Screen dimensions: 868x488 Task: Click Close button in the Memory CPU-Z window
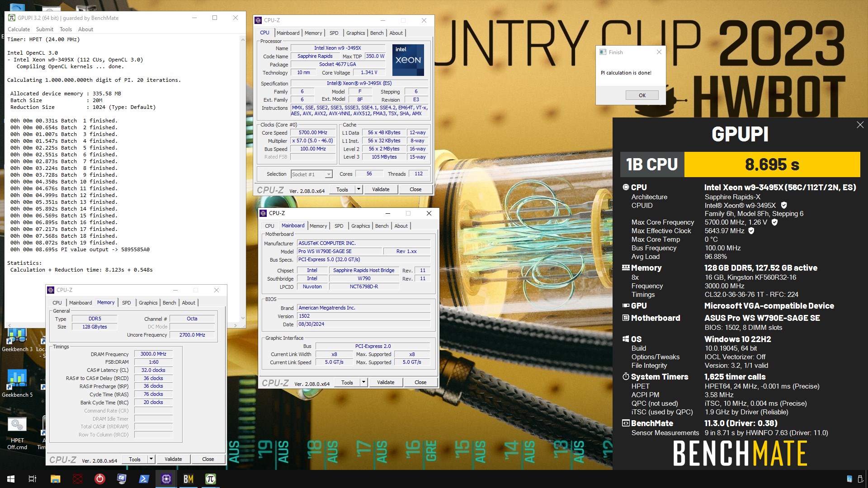coord(208,459)
